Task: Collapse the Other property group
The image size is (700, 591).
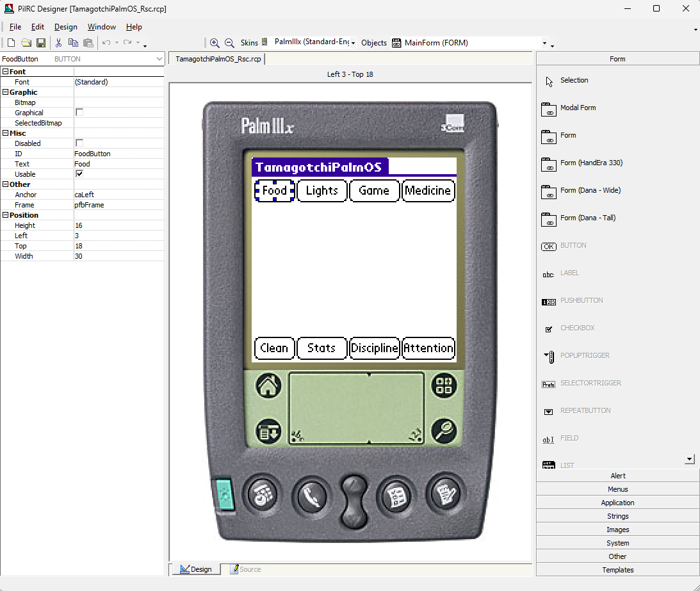Action: point(5,184)
